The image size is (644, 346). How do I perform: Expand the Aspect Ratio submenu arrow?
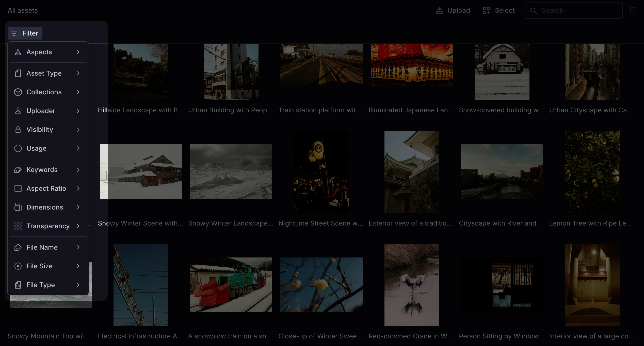(x=78, y=188)
